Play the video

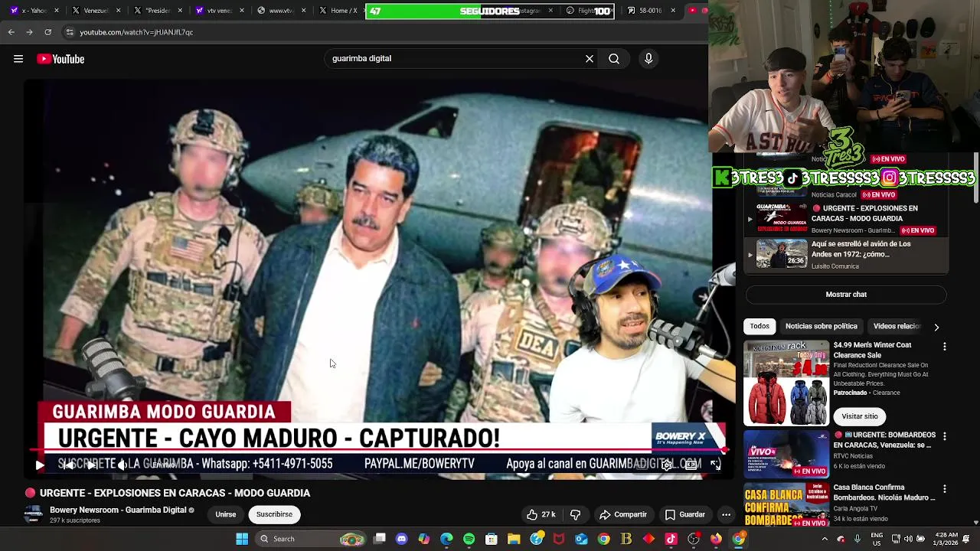click(40, 465)
